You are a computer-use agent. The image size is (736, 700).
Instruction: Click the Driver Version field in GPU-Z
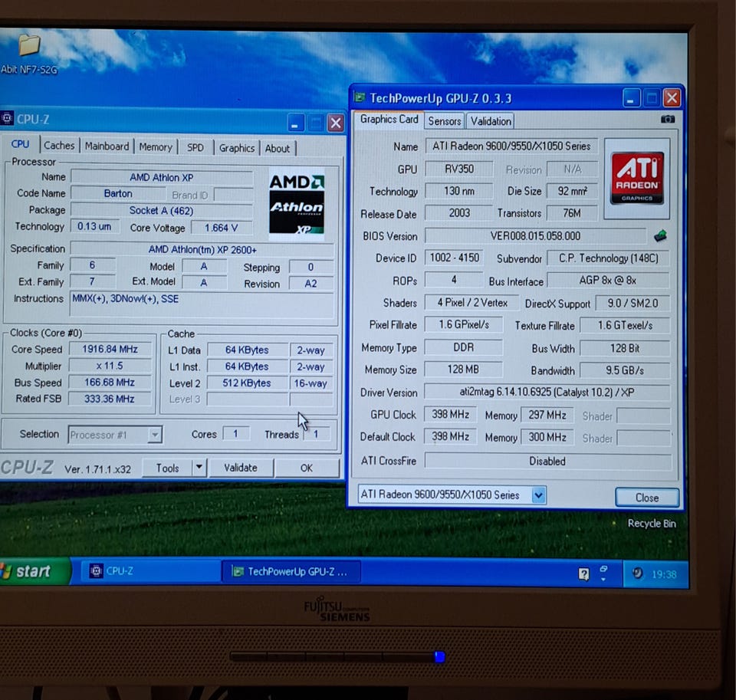click(x=547, y=392)
